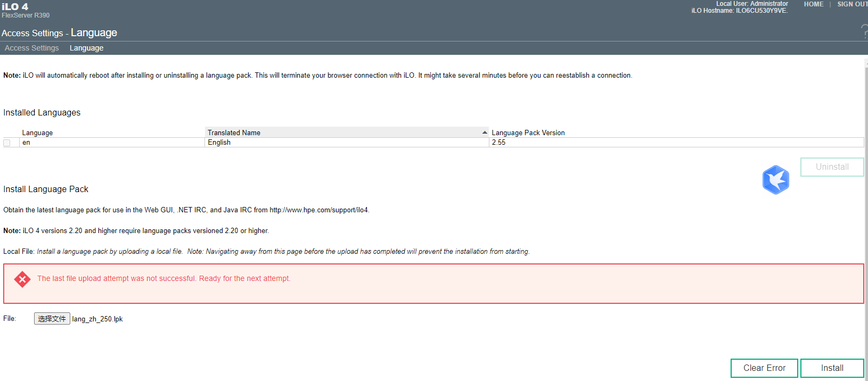
Task: Select the English translated name cell
Action: pos(347,143)
